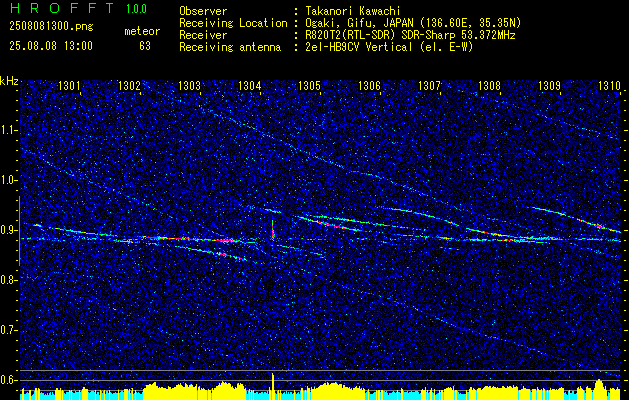Select the file name 2508081300.png

click(x=51, y=27)
